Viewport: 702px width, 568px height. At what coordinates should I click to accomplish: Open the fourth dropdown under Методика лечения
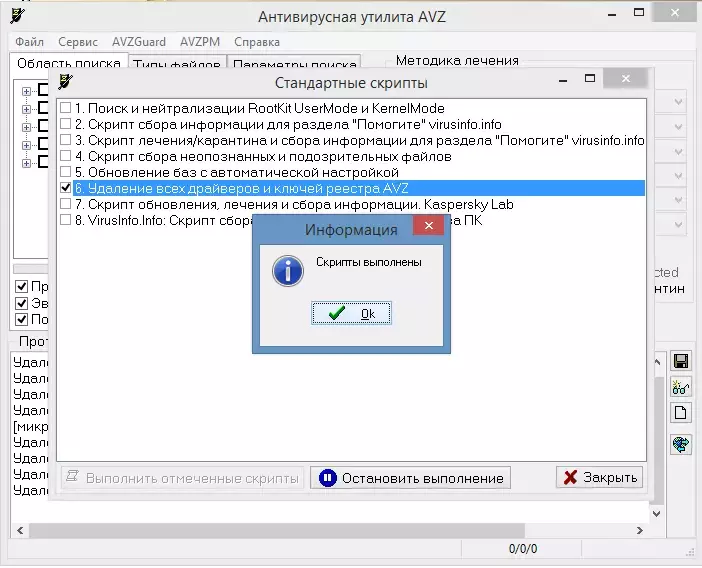click(678, 176)
